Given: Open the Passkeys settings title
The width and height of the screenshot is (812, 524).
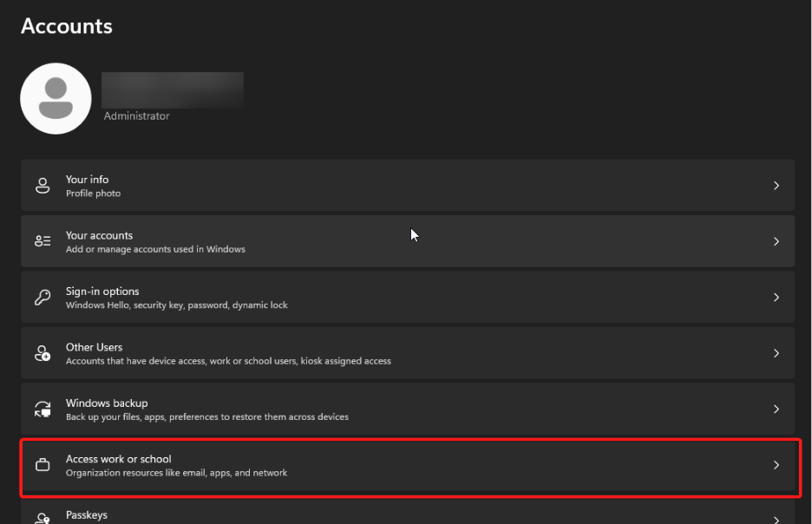Looking at the screenshot, I should pyautogui.click(x=87, y=515).
